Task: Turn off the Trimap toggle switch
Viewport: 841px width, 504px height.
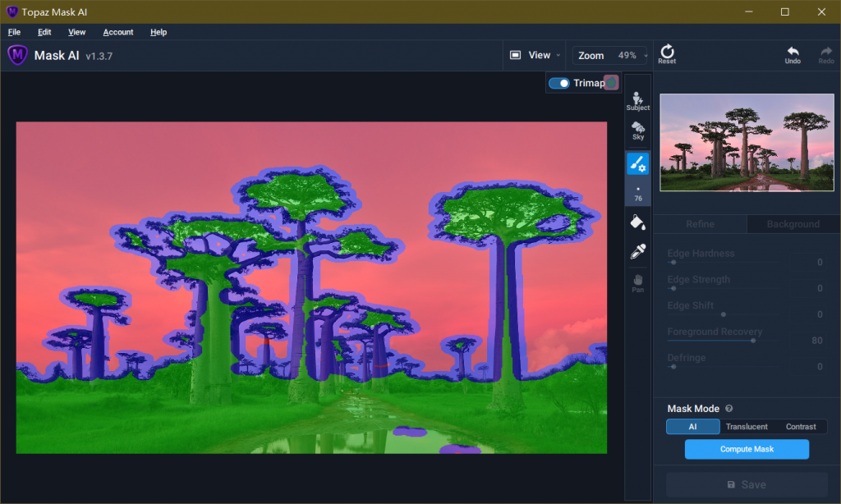Action: coord(559,83)
